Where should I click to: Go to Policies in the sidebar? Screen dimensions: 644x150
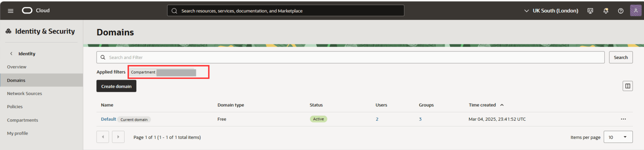coord(15,107)
